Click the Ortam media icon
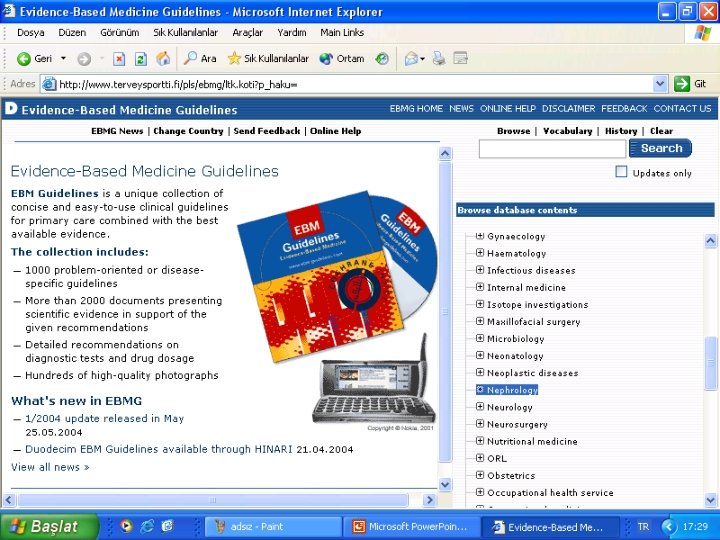Image resolution: width=720 pixels, height=540 pixels. tap(326, 58)
